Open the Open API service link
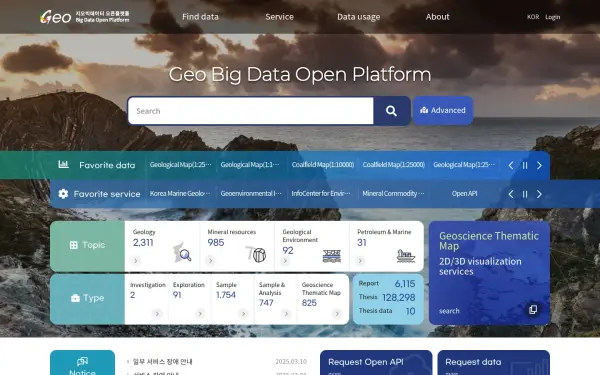 [x=464, y=194]
